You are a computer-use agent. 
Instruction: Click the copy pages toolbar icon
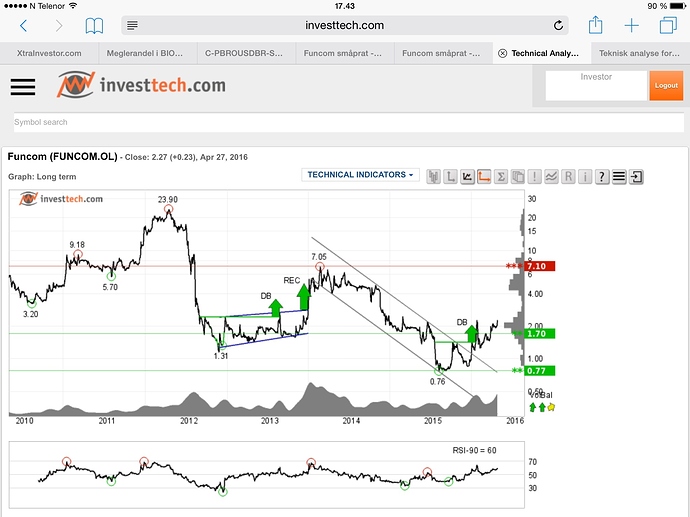point(518,177)
